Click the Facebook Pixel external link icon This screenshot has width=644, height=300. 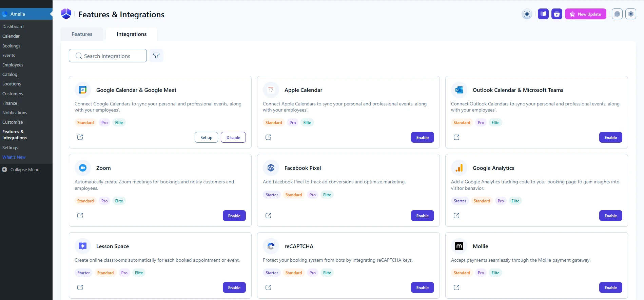[268, 216]
